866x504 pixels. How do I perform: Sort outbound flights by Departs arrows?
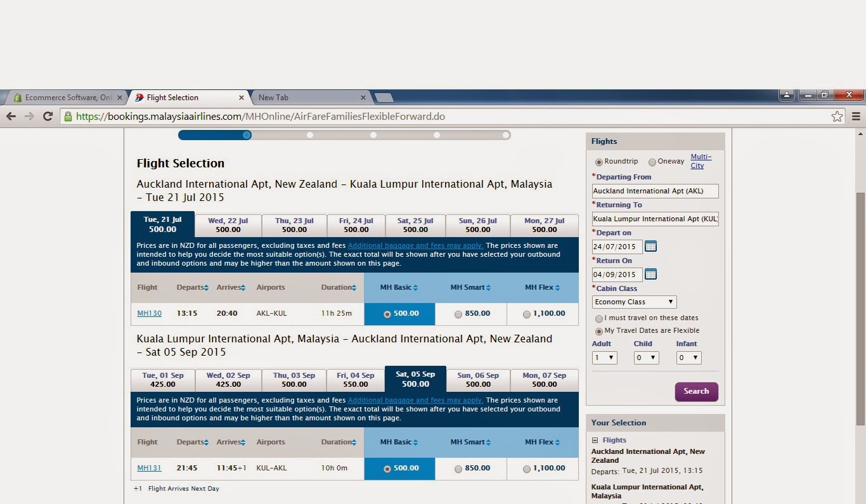pyautogui.click(x=207, y=288)
